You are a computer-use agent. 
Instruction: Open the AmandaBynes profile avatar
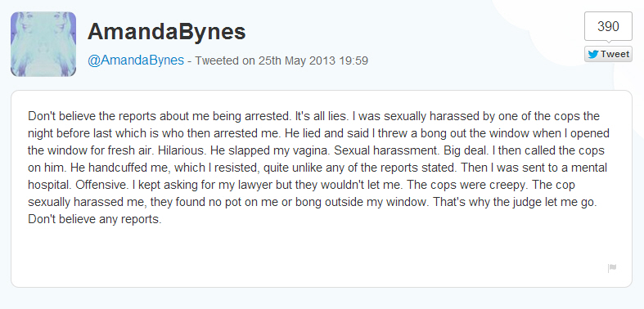[x=43, y=44]
